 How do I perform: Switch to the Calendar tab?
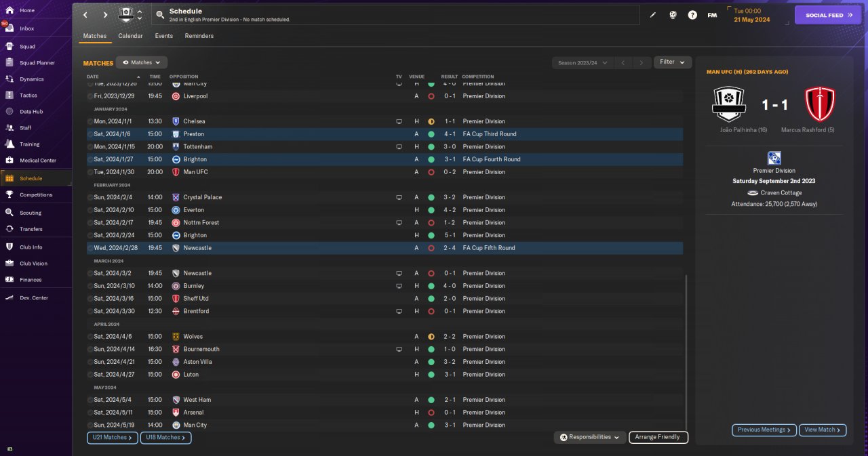(x=130, y=36)
